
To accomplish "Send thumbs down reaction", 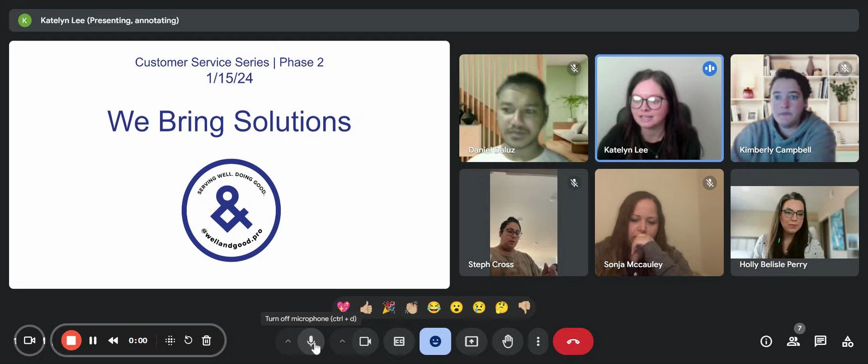I will coord(524,307).
